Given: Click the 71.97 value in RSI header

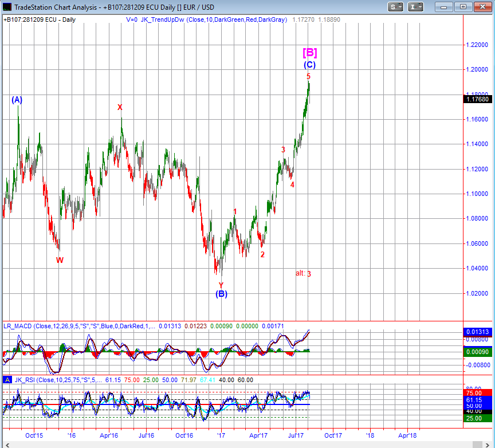Looking at the screenshot, I should coord(189,380).
